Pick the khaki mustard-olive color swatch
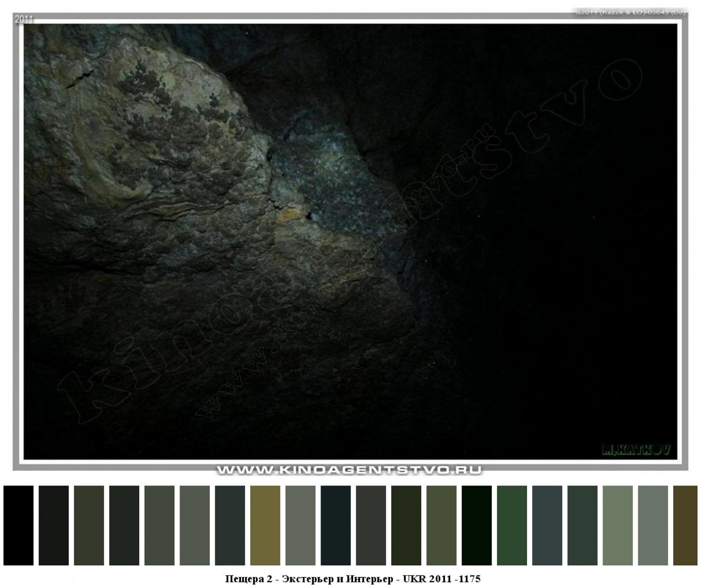This screenshot has width=701, height=588. click(265, 525)
